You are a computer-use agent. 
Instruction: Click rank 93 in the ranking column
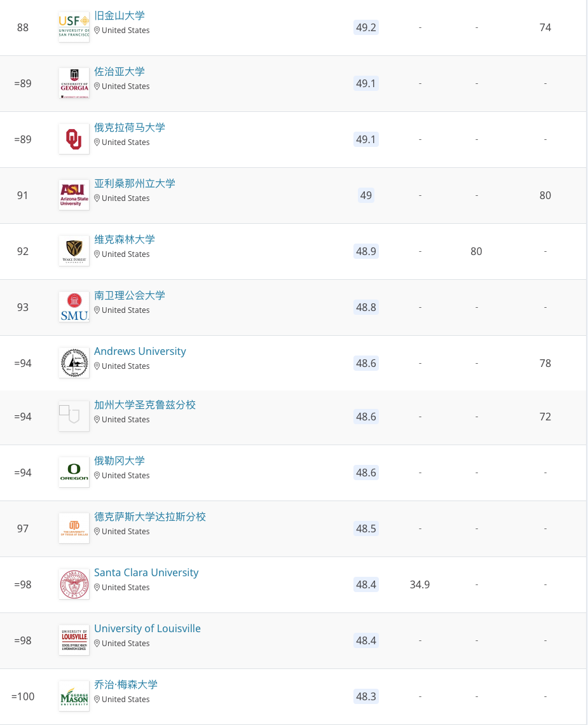[x=23, y=307]
